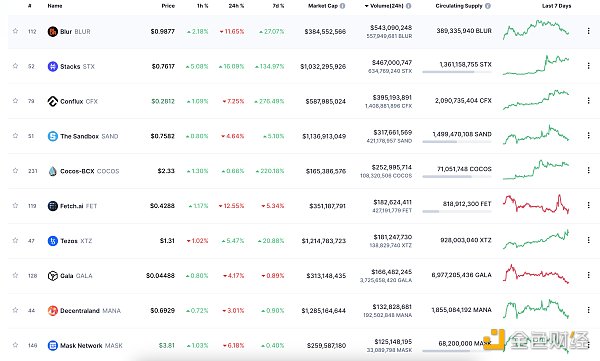Click the Stacks circulating supply progress bar
Image resolution: width=600 pixels, height=361 pixels.
click(x=457, y=72)
